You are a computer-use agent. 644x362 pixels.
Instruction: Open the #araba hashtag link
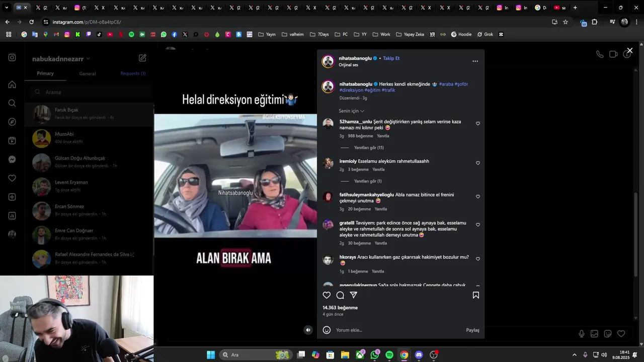coord(446,84)
